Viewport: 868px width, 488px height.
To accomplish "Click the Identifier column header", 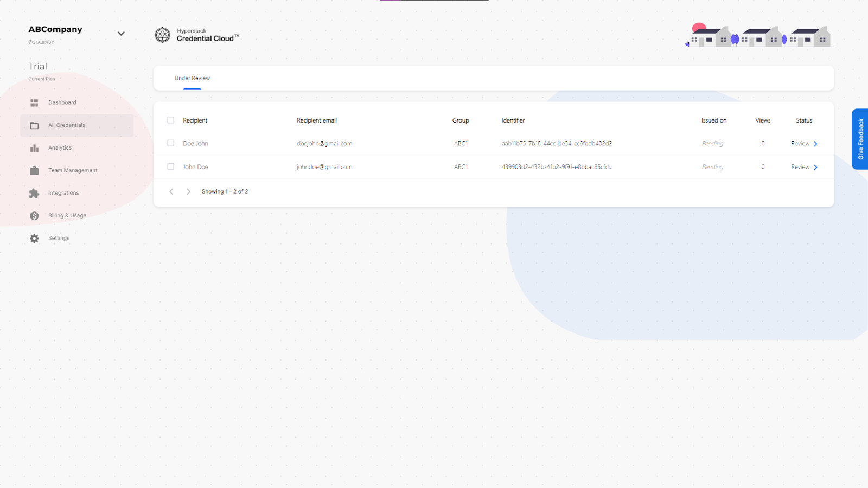I will pos(513,120).
